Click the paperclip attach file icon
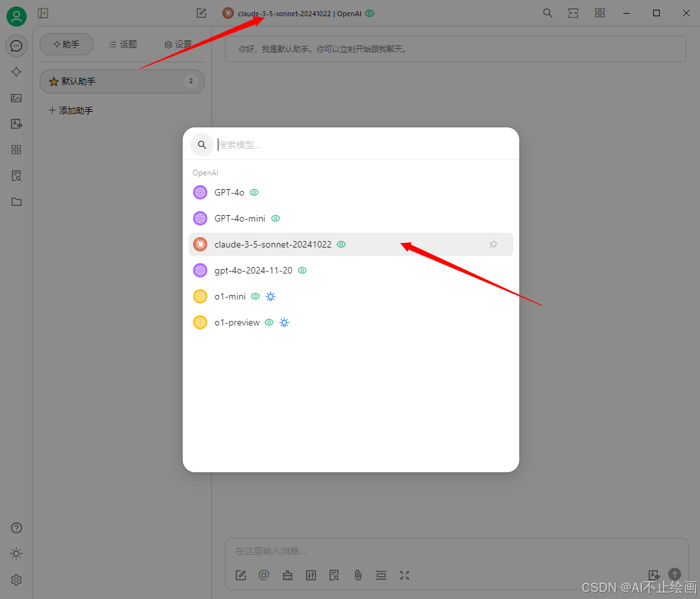 tap(357, 576)
